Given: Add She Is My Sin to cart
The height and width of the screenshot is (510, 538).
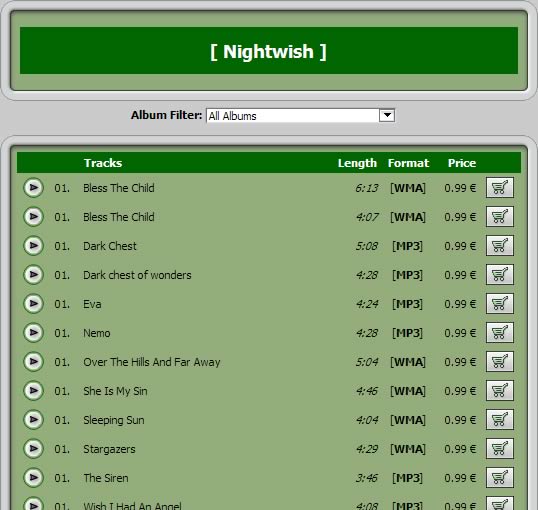Looking at the screenshot, I should (500, 391).
